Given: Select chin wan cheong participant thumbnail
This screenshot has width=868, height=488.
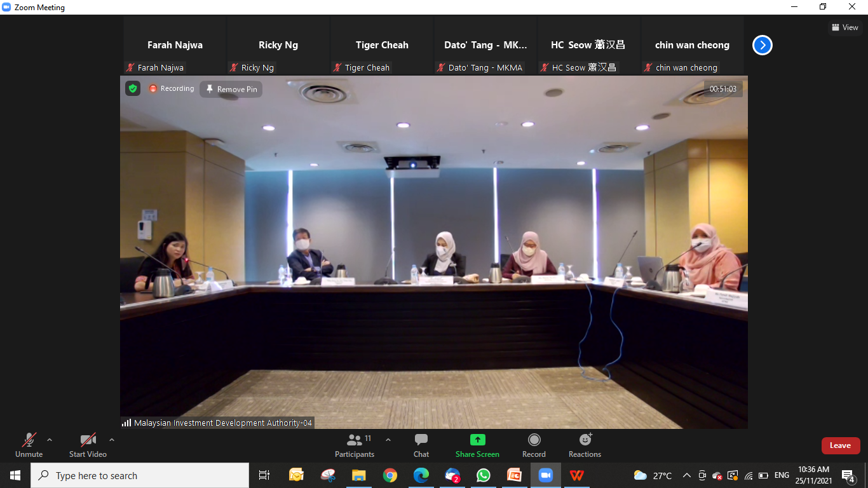Looking at the screenshot, I should (x=693, y=45).
